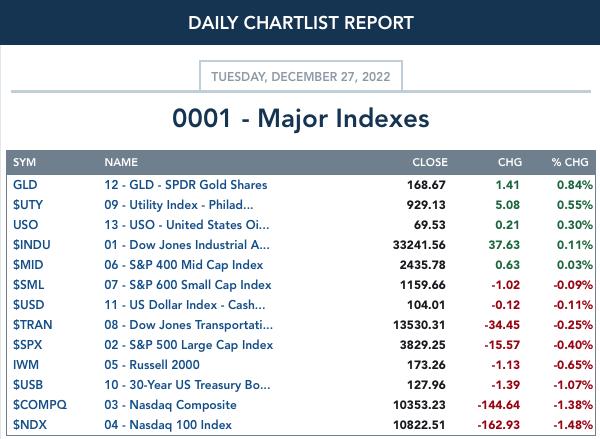Open 05 - Russell 2000 link
Screen dimensions: 600x439
152,365
